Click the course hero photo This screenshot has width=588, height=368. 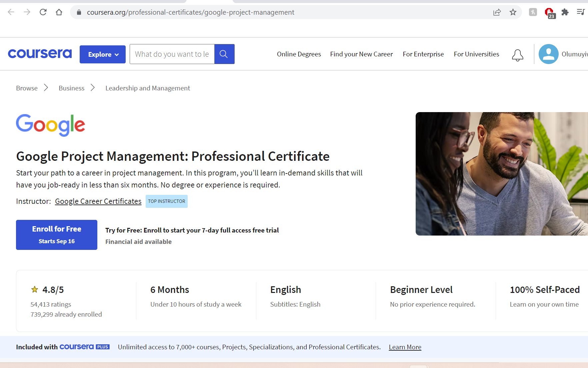point(502,174)
